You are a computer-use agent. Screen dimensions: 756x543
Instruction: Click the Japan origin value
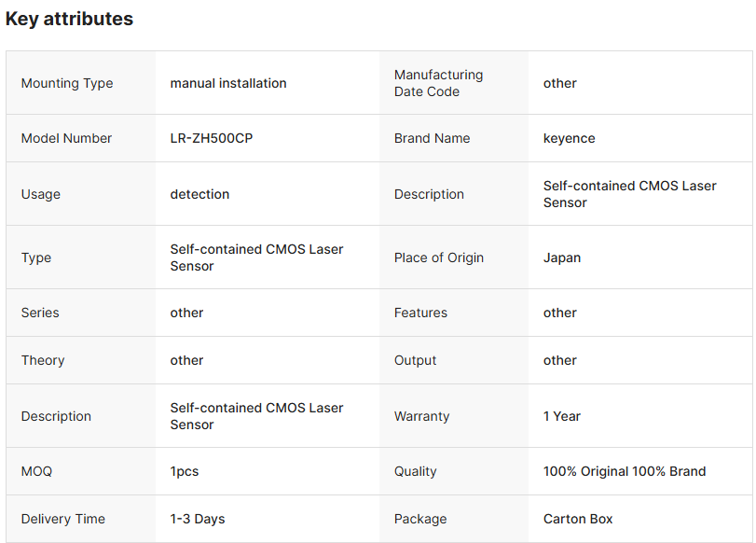pos(562,258)
